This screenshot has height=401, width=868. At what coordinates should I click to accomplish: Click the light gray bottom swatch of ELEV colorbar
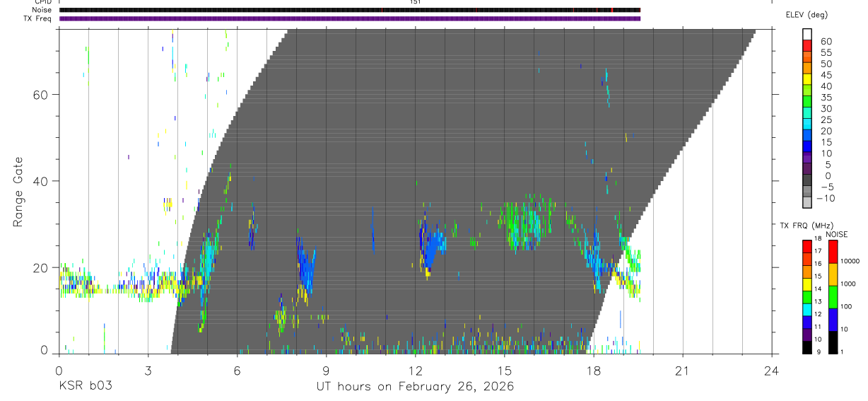point(807,202)
